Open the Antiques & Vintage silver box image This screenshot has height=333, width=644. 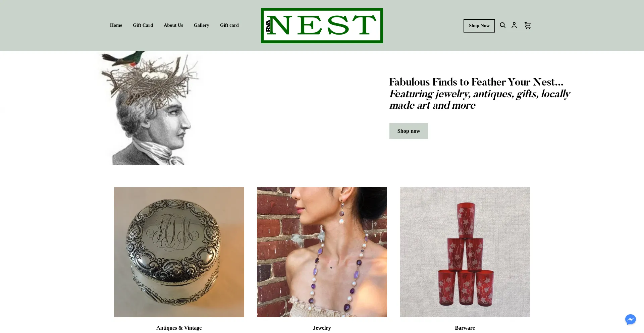click(179, 252)
